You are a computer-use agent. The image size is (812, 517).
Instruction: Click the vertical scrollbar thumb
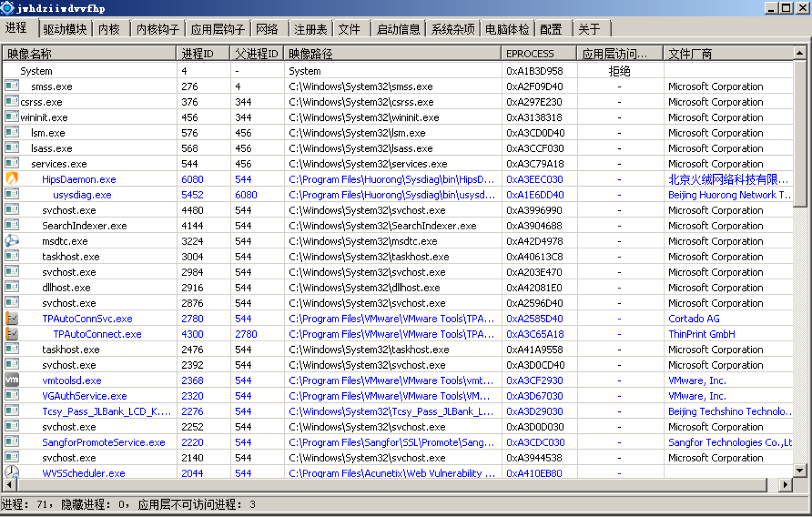pyautogui.click(x=800, y=133)
